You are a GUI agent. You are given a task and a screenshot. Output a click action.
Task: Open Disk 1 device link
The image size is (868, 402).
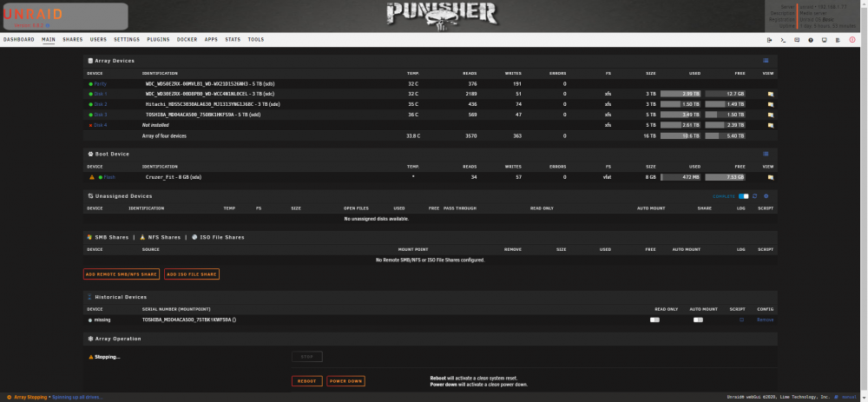click(101, 94)
